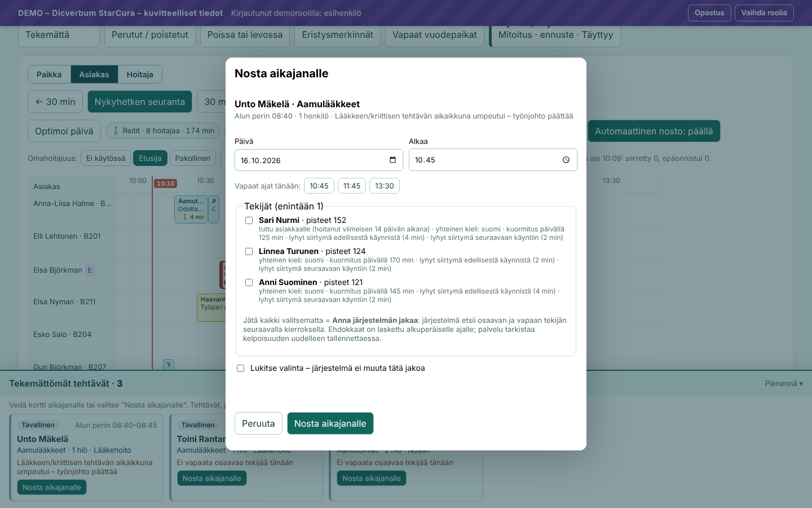Collapse the panel with Pienennä
The width and height of the screenshot is (812, 508).
tap(784, 384)
